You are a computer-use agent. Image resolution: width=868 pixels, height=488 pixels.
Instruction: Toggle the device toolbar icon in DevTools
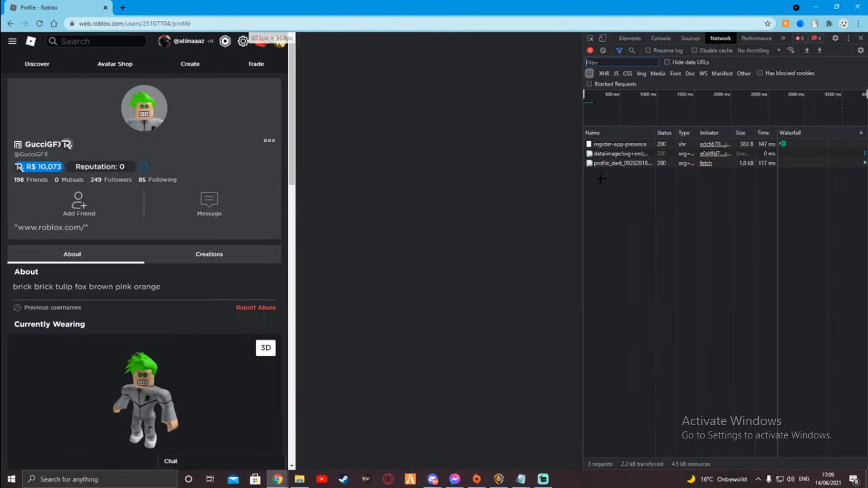(x=602, y=38)
